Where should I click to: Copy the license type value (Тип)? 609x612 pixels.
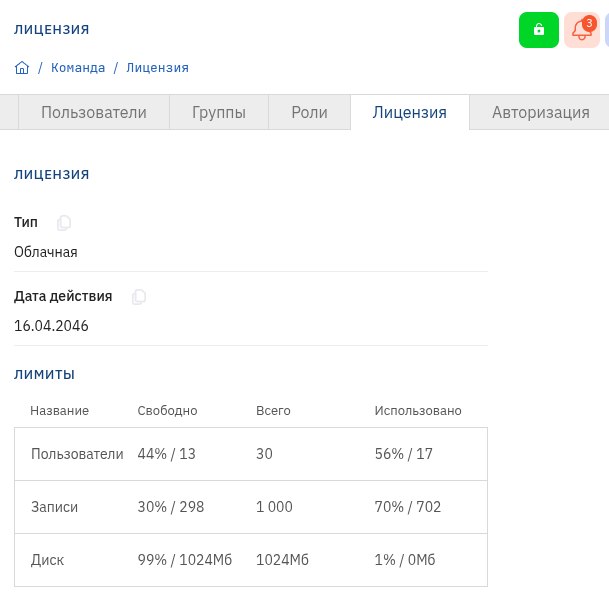64,223
